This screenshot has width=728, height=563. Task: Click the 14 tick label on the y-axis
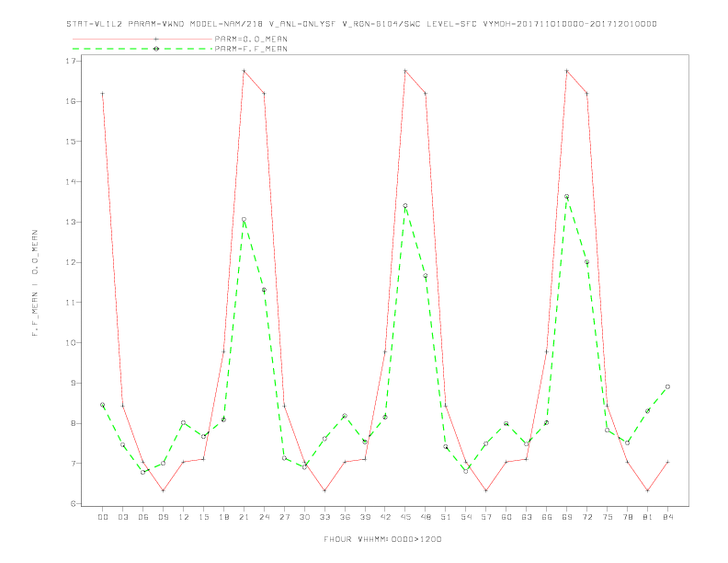point(72,181)
